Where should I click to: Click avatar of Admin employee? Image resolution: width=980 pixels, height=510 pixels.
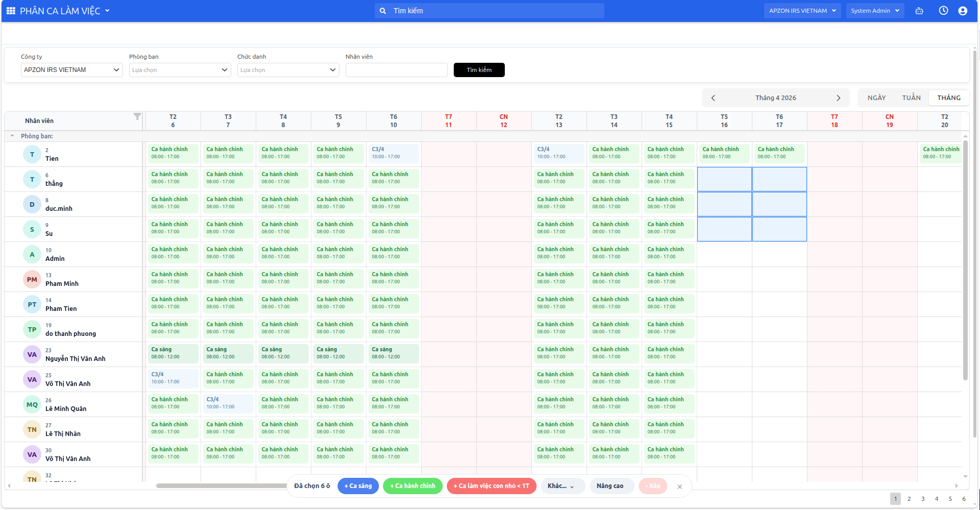coord(32,254)
